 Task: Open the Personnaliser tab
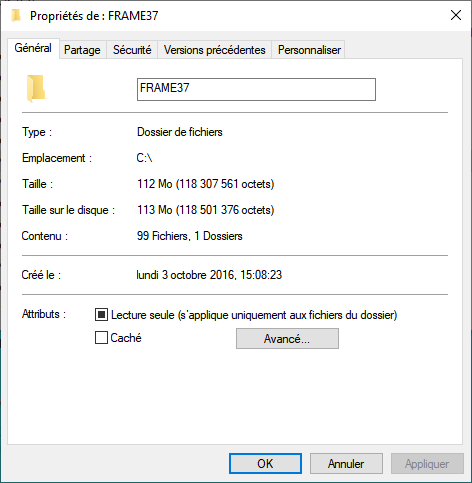click(x=309, y=50)
